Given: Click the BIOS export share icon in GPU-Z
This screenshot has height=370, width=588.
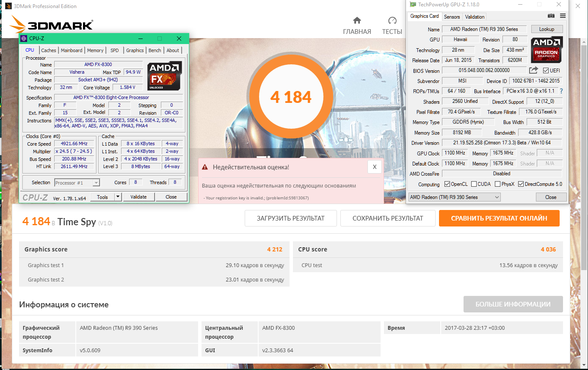Looking at the screenshot, I should tap(533, 70).
